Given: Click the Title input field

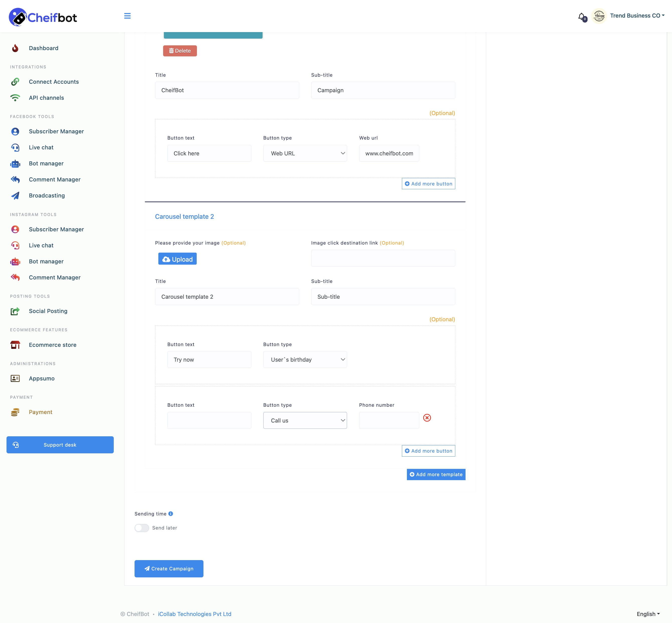Looking at the screenshot, I should coord(227,90).
